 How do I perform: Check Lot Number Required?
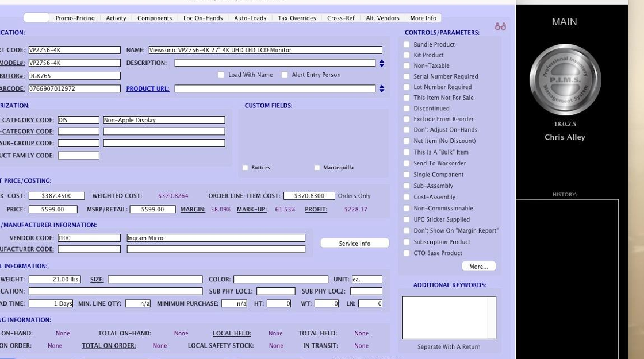[407, 87]
